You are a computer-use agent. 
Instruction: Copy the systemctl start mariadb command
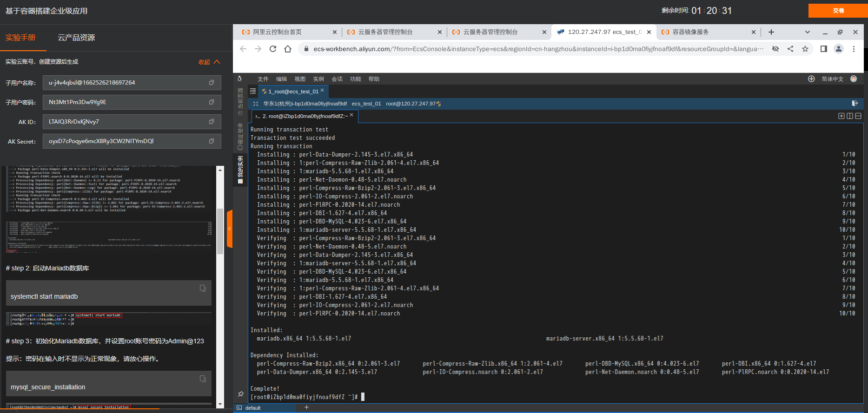203,288
